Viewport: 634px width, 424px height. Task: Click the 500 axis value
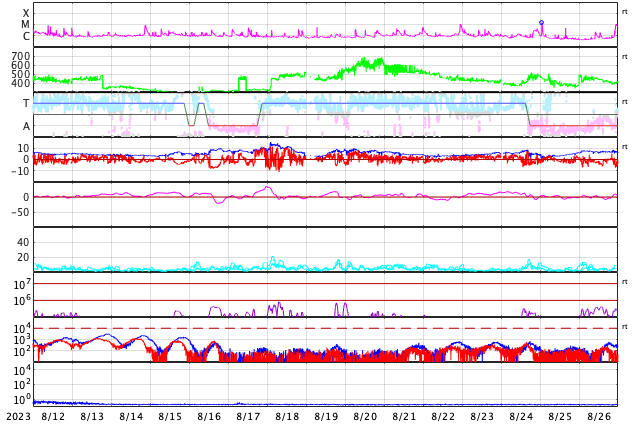point(21,74)
